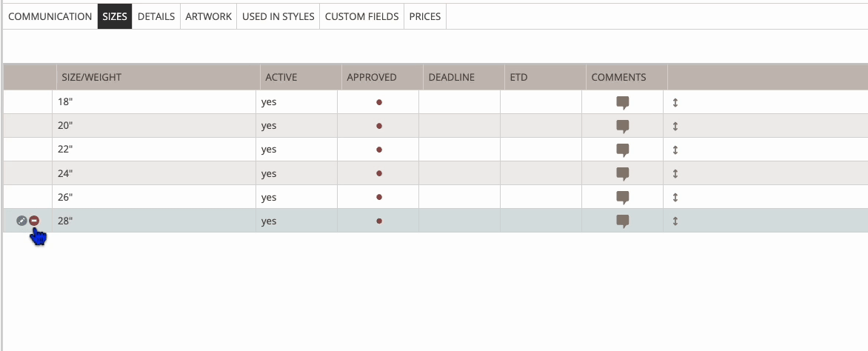This screenshot has width=868, height=351.
Task: Click the active "yes" value for 26"
Action: point(269,198)
